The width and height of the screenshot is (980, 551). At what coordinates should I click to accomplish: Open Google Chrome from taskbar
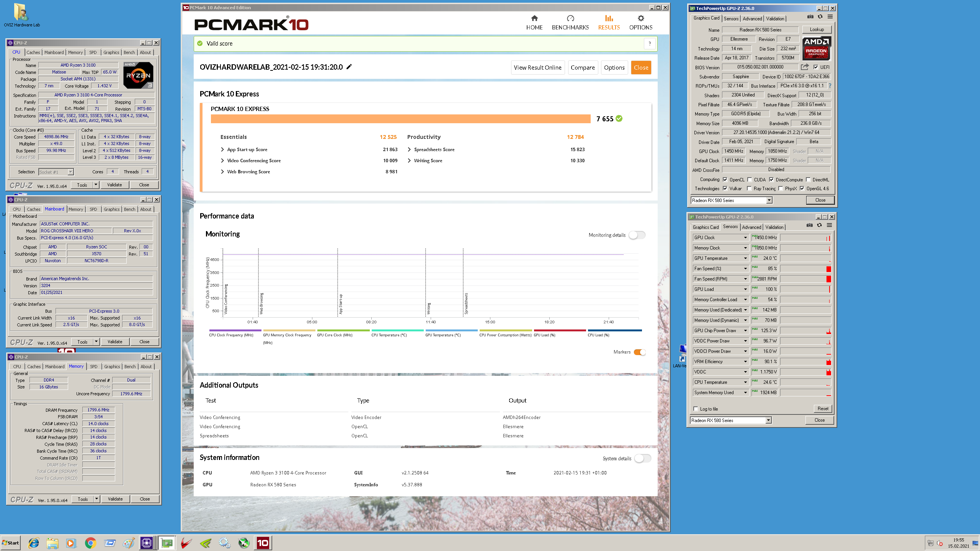click(90, 543)
